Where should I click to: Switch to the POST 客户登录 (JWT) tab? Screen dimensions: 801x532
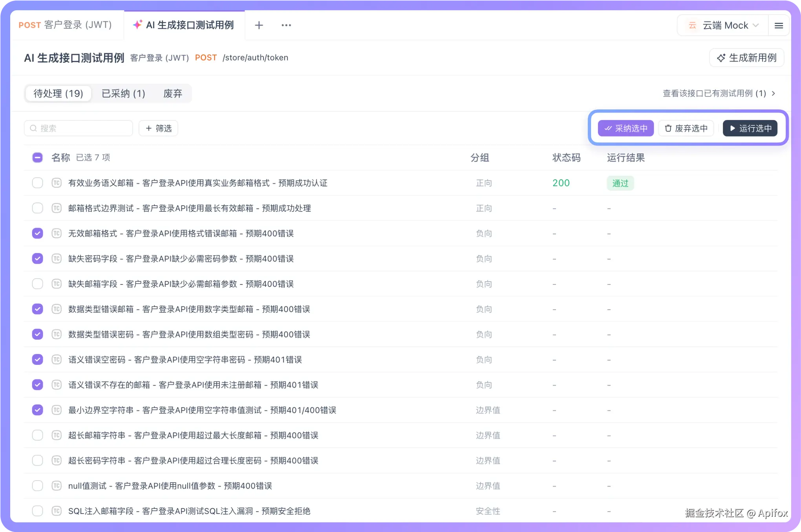click(x=66, y=25)
